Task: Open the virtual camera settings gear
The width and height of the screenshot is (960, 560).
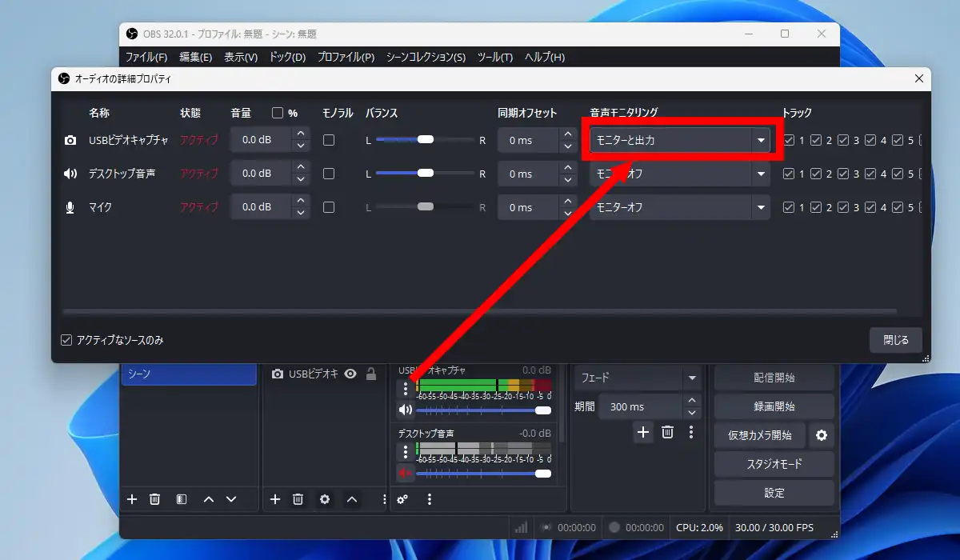Action: coord(821,436)
